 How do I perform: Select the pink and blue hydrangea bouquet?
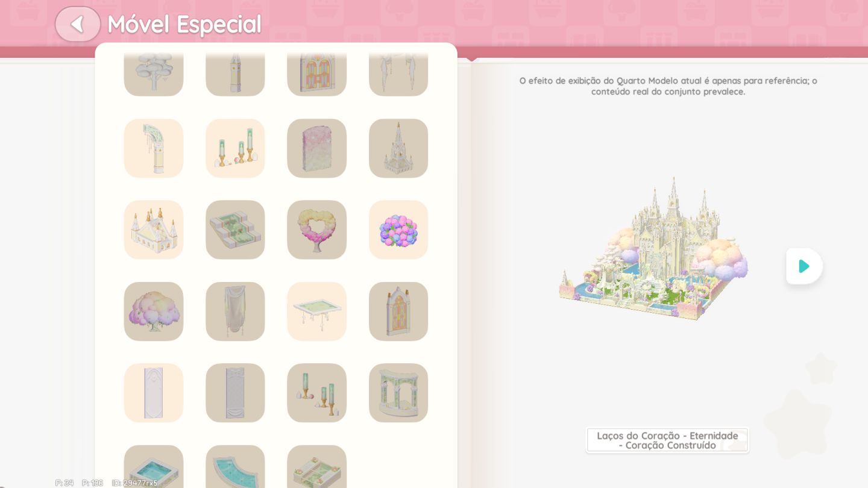point(398,230)
